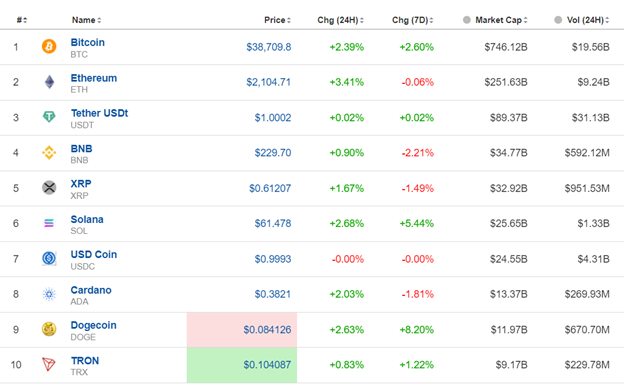Sort the table by Price column
This screenshot has width=624, height=385.
pos(277,20)
